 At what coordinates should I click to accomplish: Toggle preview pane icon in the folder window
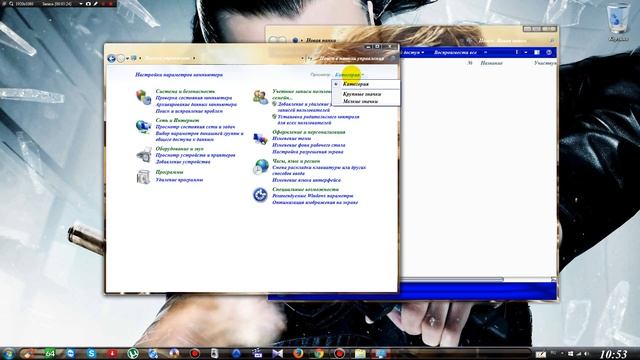537,52
